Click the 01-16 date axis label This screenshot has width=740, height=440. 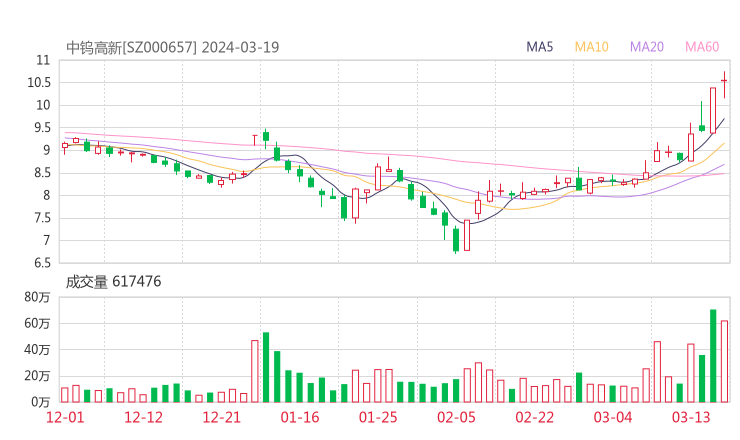point(300,417)
